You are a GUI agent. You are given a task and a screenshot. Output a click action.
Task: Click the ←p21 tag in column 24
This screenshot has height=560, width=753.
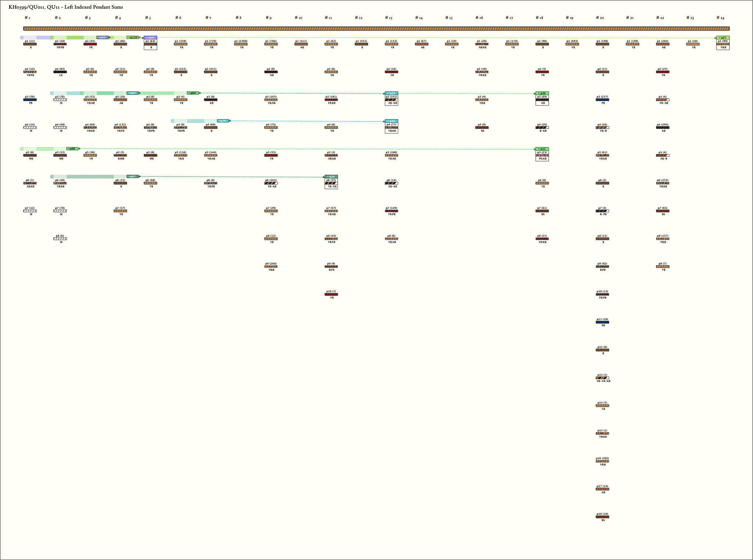[x=723, y=38]
